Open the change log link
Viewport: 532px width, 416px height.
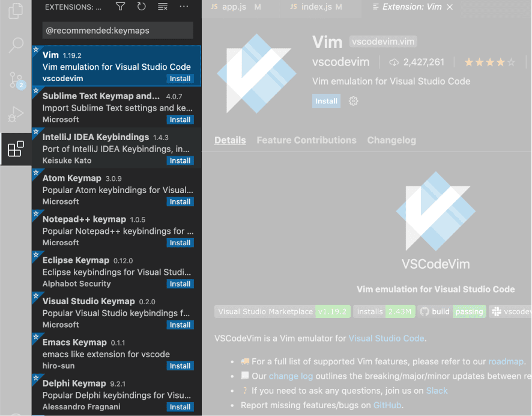coord(291,376)
